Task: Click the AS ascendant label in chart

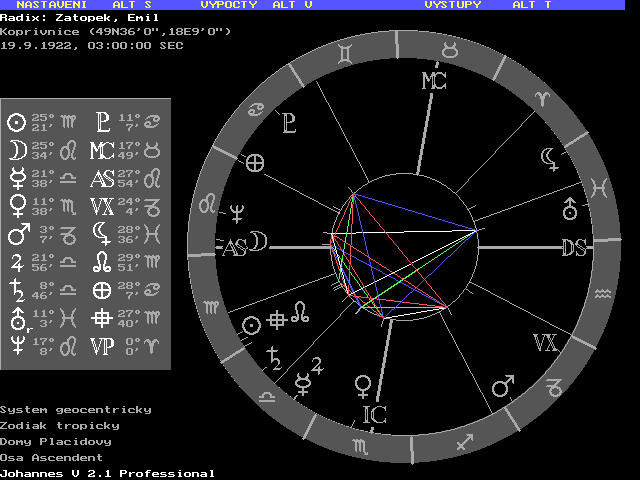Action: click(233, 248)
